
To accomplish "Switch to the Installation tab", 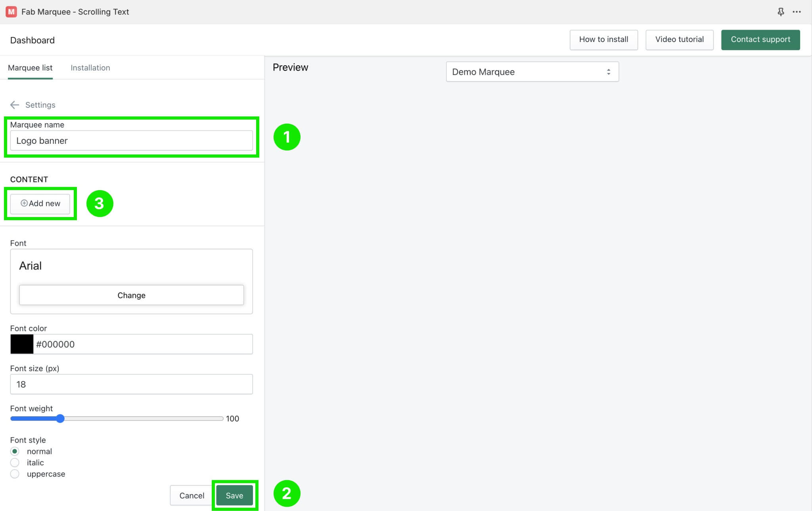I will (90, 68).
